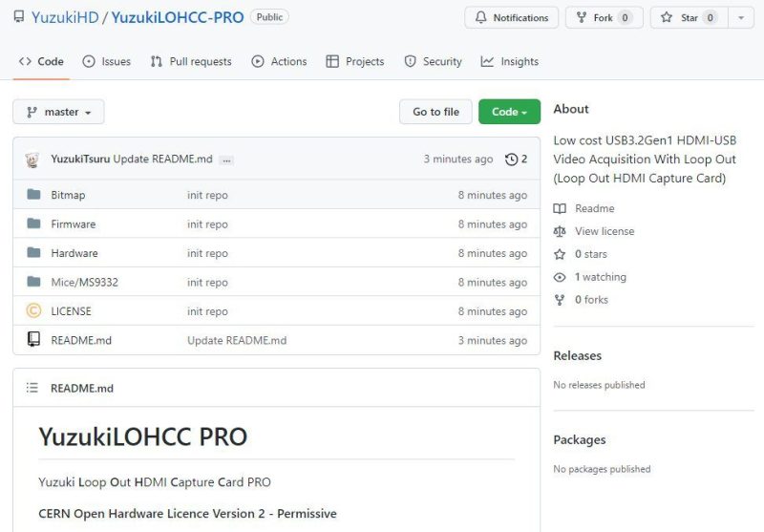
Task: Open the Pull requests tab
Action: click(x=190, y=61)
